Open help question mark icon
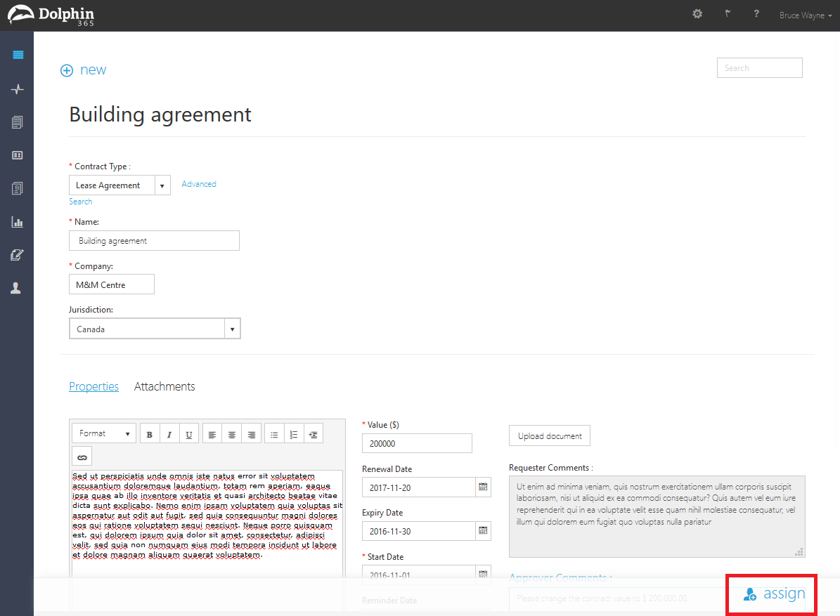 [756, 14]
